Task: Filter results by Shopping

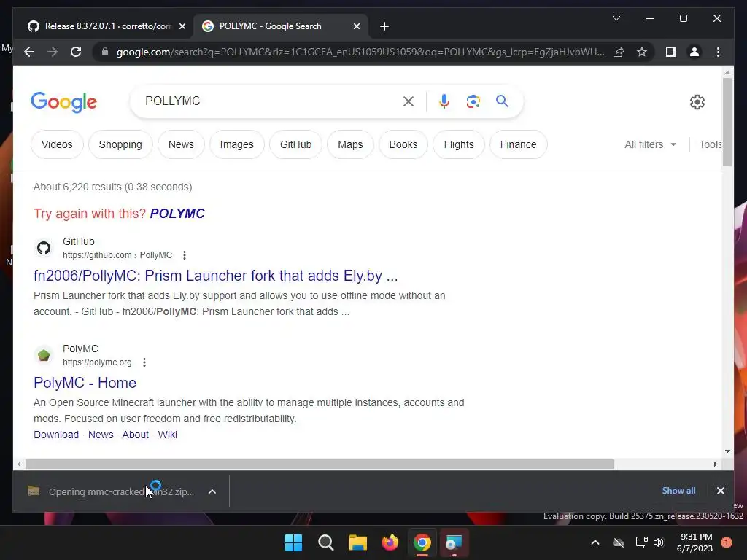Action: coord(120,144)
